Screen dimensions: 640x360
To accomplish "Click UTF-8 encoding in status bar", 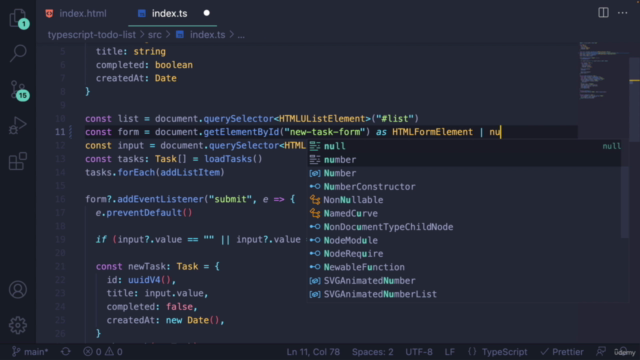I will pos(419,352).
